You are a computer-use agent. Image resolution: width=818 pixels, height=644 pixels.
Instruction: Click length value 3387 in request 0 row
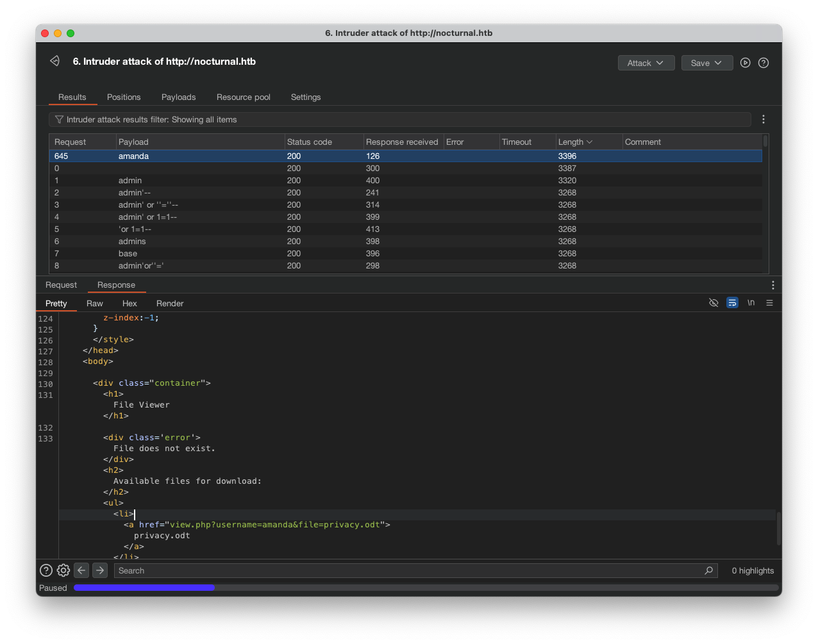click(x=567, y=169)
